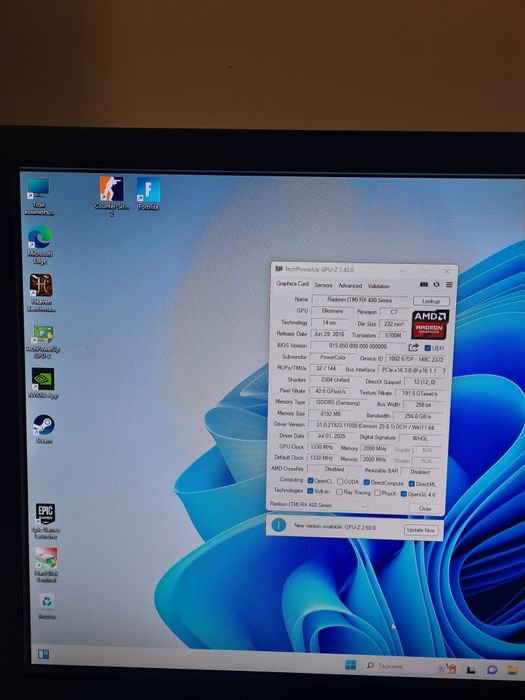
Task: Click the Transistors value 5700M
Action: [393, 335]
